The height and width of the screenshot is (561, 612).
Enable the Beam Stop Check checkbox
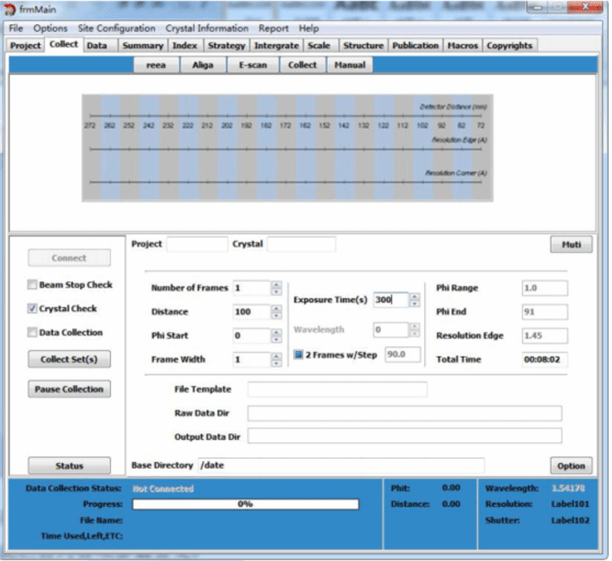pos(32,285)
